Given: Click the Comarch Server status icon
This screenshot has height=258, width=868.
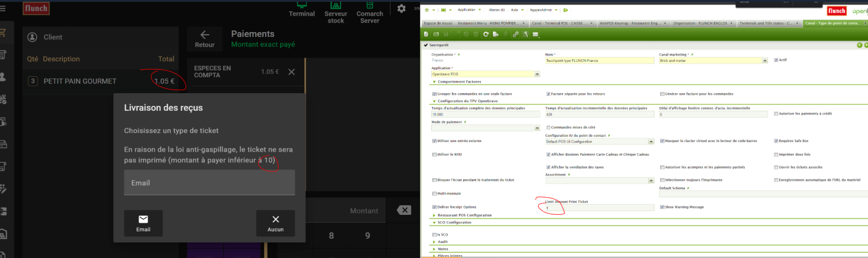Looking at the screenshot, I should 370,5.
